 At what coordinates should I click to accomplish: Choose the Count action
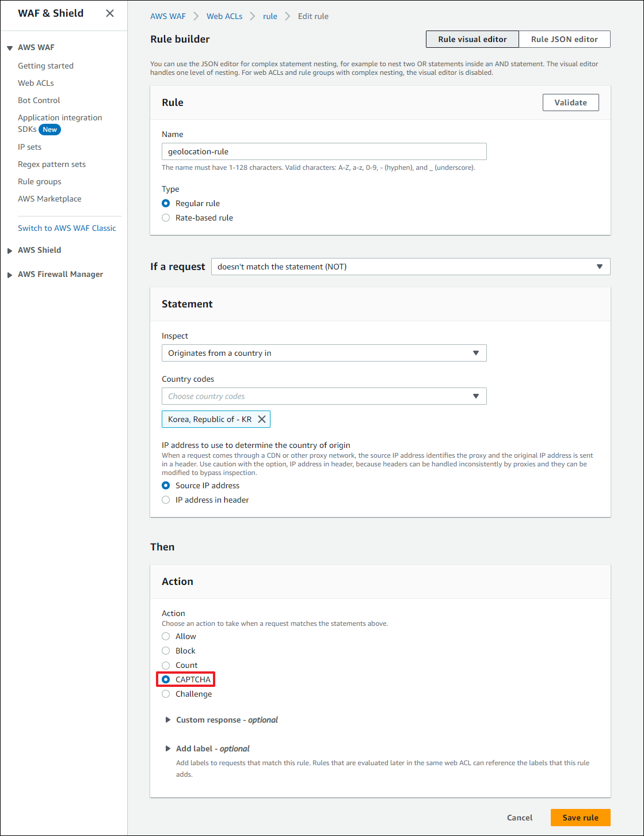166,665
